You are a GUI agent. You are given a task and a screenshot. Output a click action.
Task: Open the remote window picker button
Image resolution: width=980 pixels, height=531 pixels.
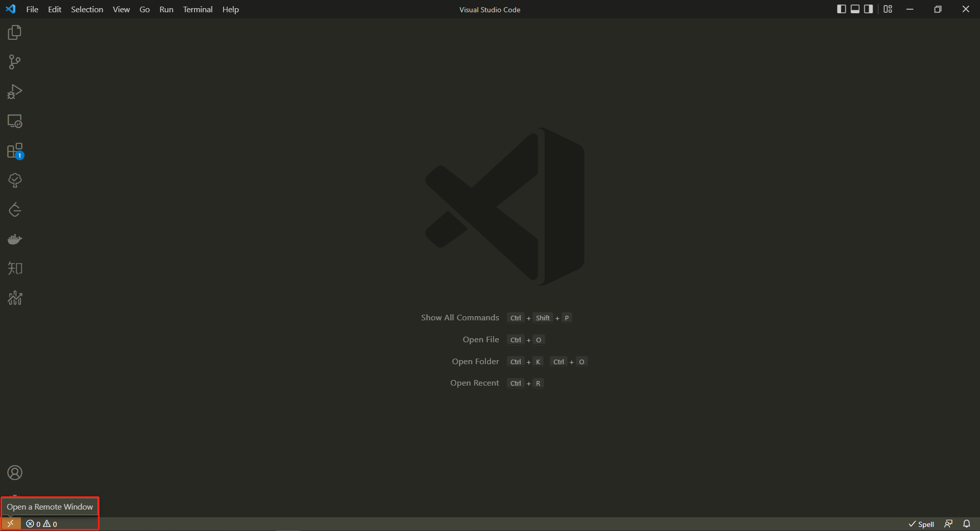pyautogui.click(x=10, y=524)
